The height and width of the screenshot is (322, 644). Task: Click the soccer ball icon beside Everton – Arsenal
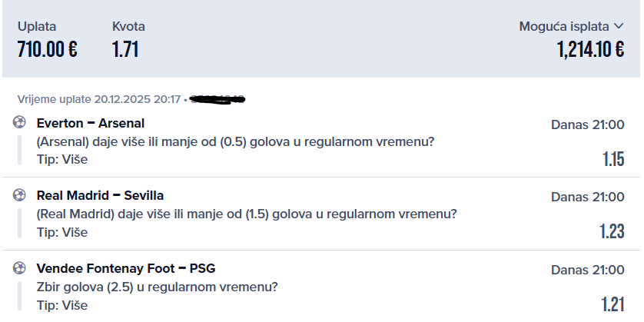(x=19, y=123)
